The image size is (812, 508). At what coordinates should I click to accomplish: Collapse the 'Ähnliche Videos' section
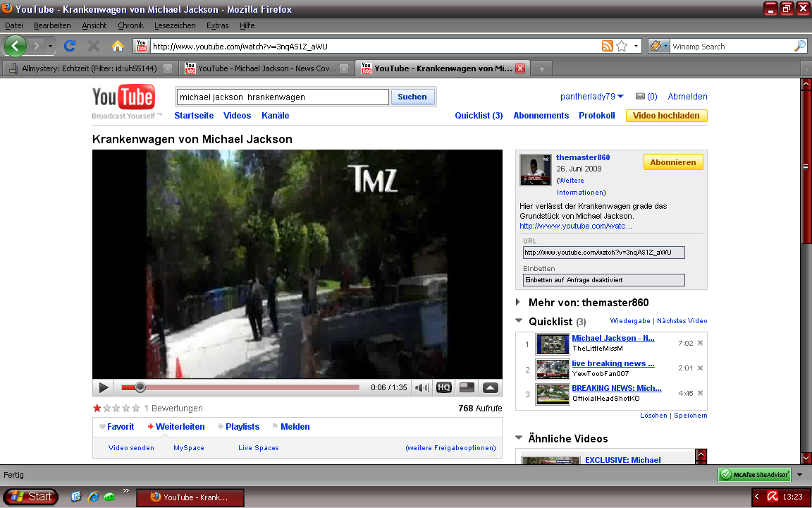pos(519,437)
